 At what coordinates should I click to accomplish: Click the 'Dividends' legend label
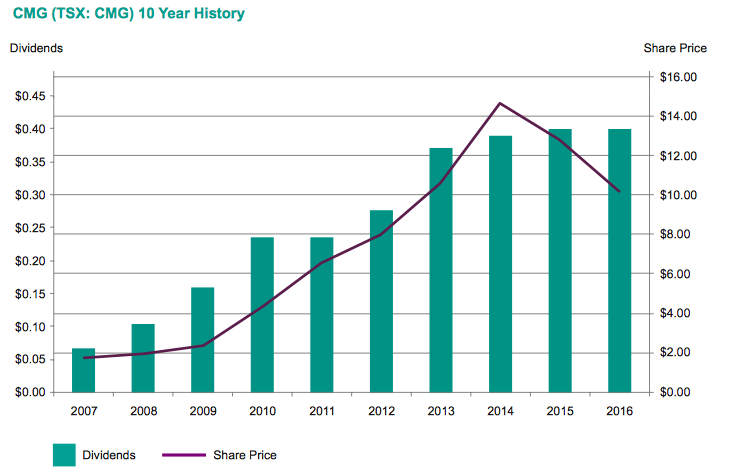click(x=109, y=455)
